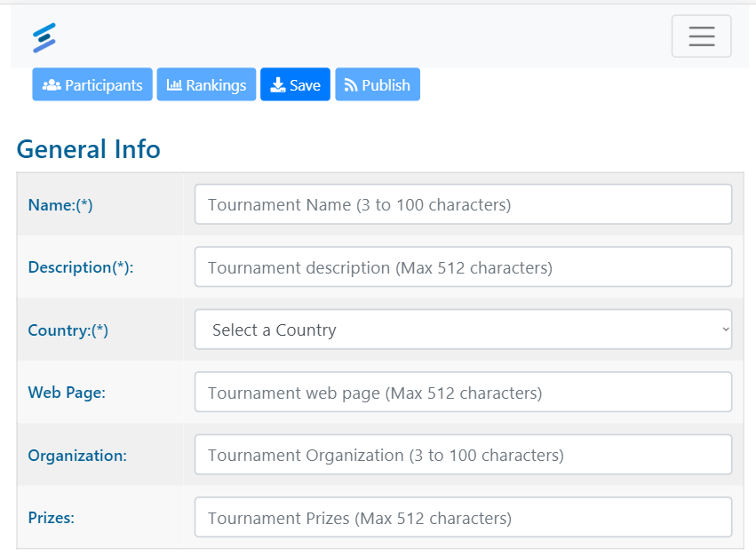Screen dimensions: 756x556
Task: Click the Organization label
Action: [x=77, y=456]
